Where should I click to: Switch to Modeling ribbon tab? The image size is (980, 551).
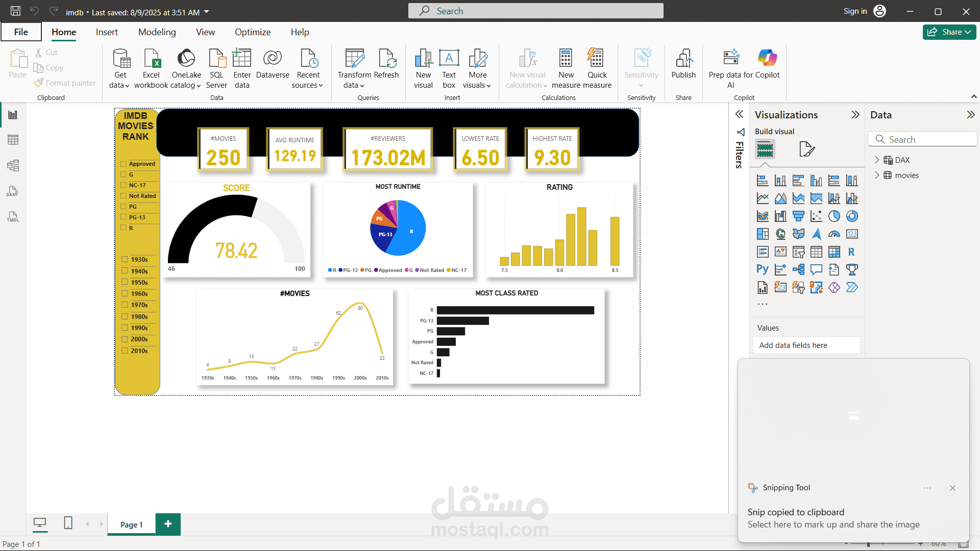click(x=157, y=32)
